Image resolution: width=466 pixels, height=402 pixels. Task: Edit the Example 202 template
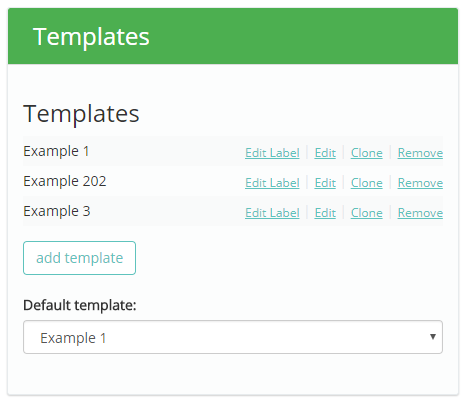325,183
